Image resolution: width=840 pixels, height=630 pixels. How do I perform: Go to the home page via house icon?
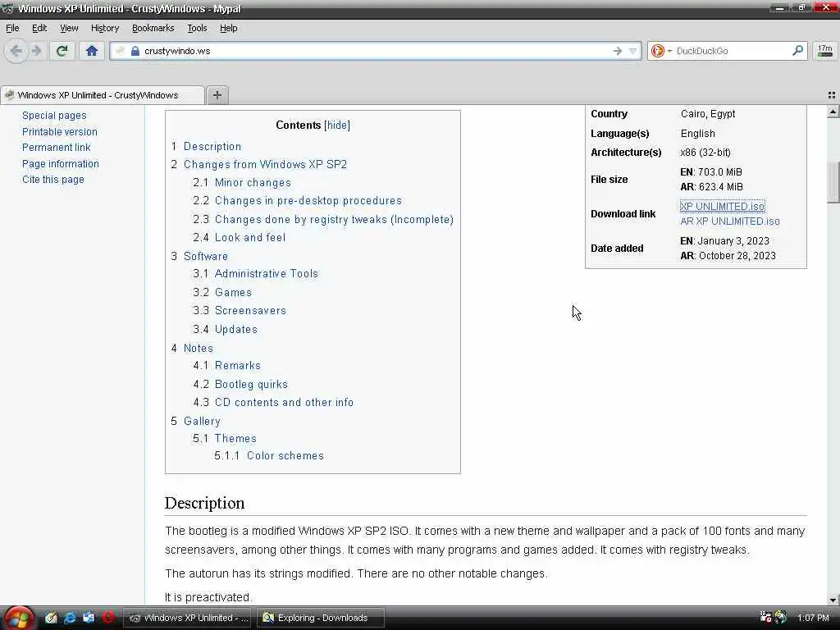(92, 51)
